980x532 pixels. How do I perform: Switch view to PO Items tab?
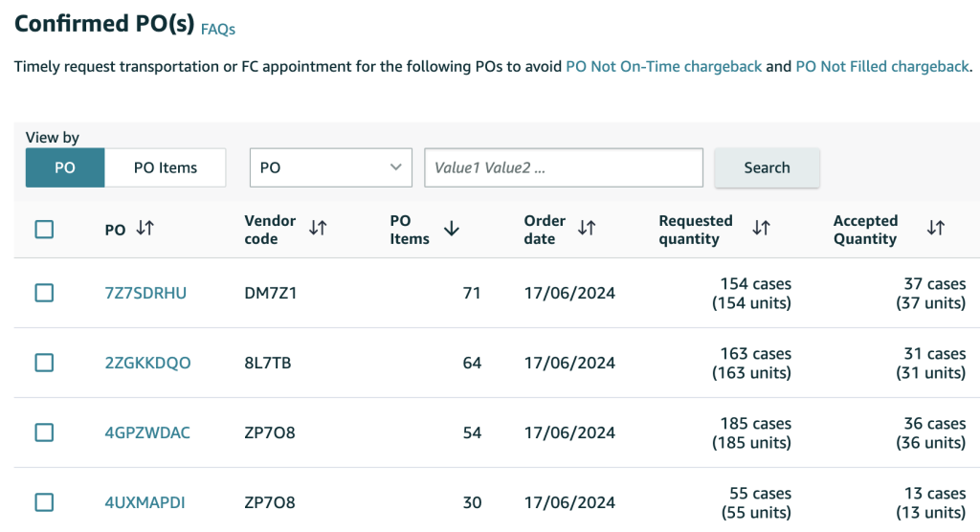click(165, 167)
